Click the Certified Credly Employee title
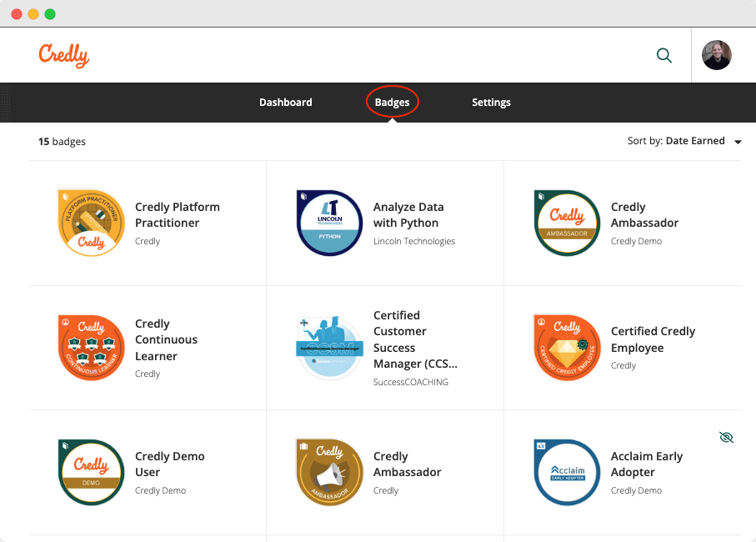This screenshot has width=756, height=542. 653,339
